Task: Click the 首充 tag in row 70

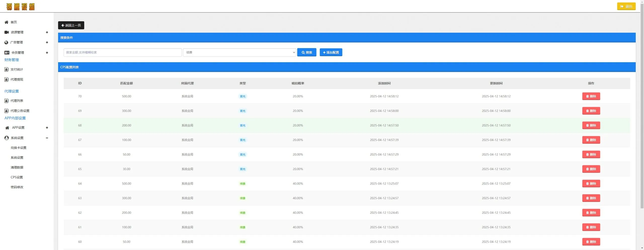Action: point(243,96)
